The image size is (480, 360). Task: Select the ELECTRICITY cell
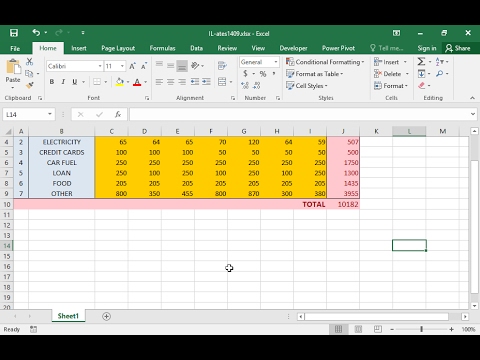pos(62,142)
